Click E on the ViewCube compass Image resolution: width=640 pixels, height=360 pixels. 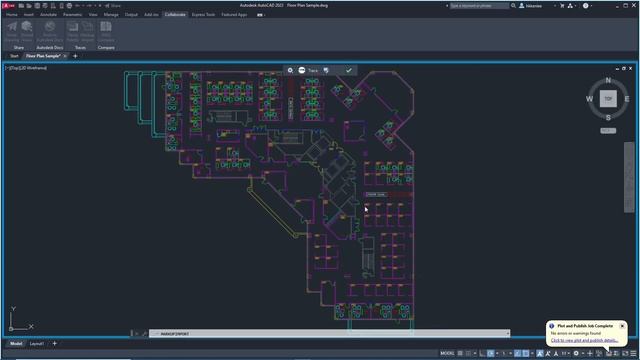tap(627, 99)
